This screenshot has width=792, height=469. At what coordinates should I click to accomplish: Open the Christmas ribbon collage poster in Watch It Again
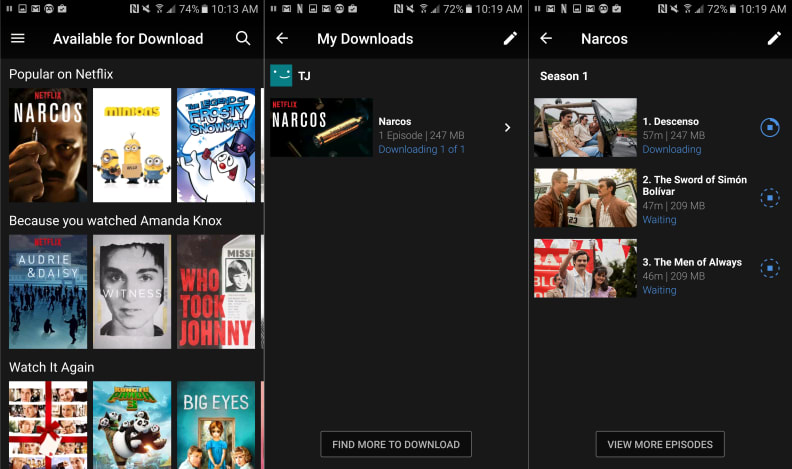(x=48, y=425)
